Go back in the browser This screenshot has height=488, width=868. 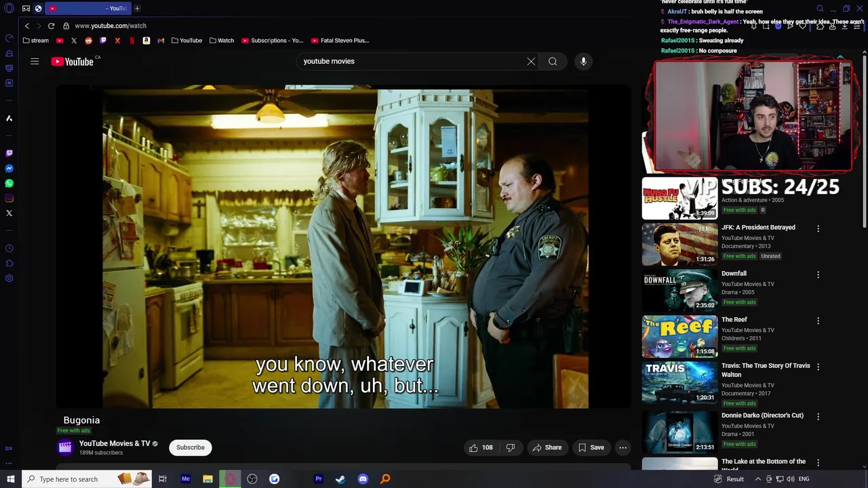[27, 26]
